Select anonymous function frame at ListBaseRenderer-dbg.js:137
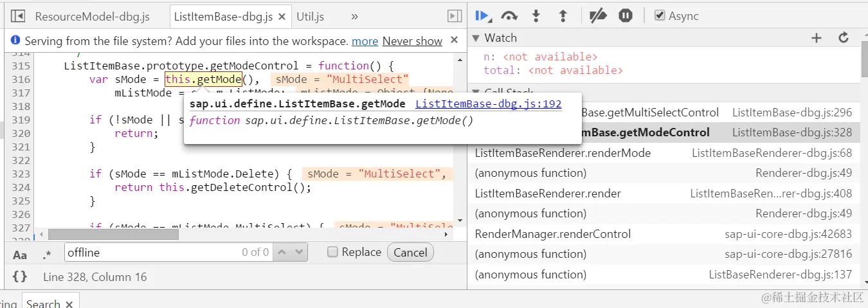 pos(664,275)
